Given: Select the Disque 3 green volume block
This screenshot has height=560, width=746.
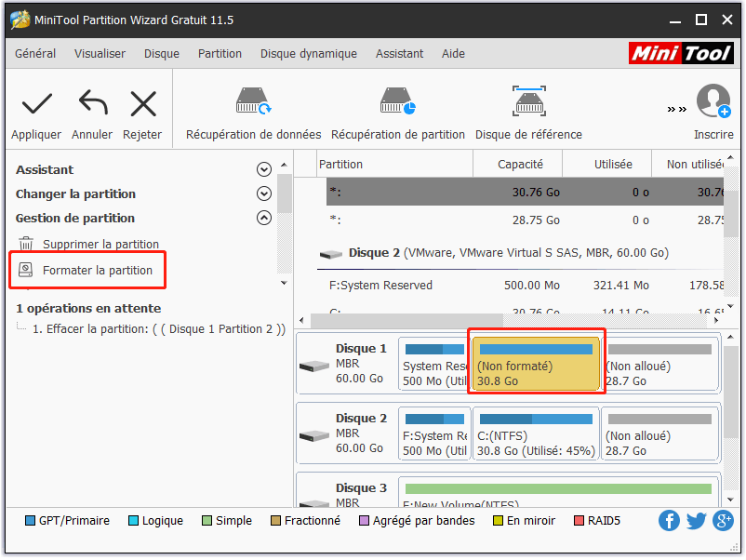Looking at the screenshot, I should pyautogui.click(x=558, y=492).
